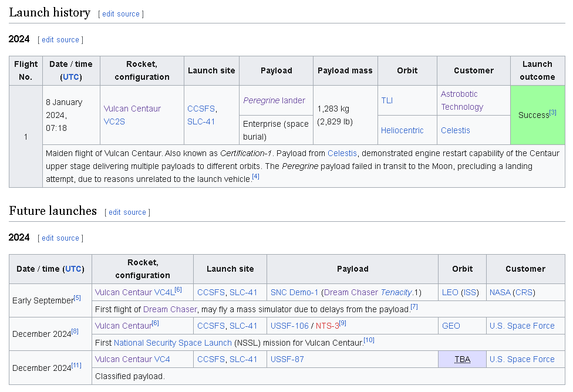The image size is (573, 392).
Task: Click the Vulcan Centaur link in the USSF-106 row
Action: [x=123, y=326]
